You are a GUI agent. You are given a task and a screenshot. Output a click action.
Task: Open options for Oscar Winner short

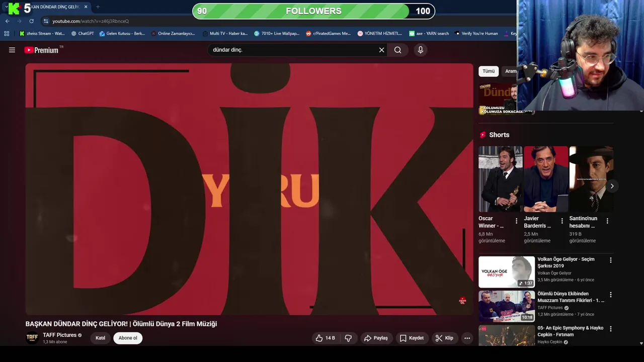click(x=516, y=221)
